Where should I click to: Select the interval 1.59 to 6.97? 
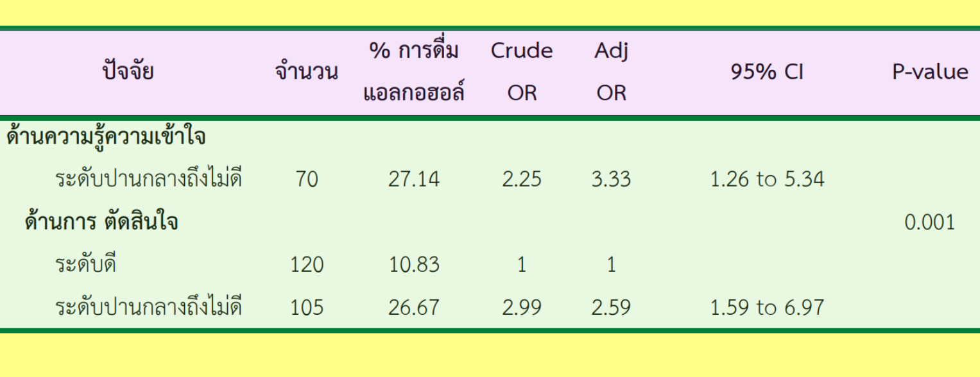click(767, 308)
